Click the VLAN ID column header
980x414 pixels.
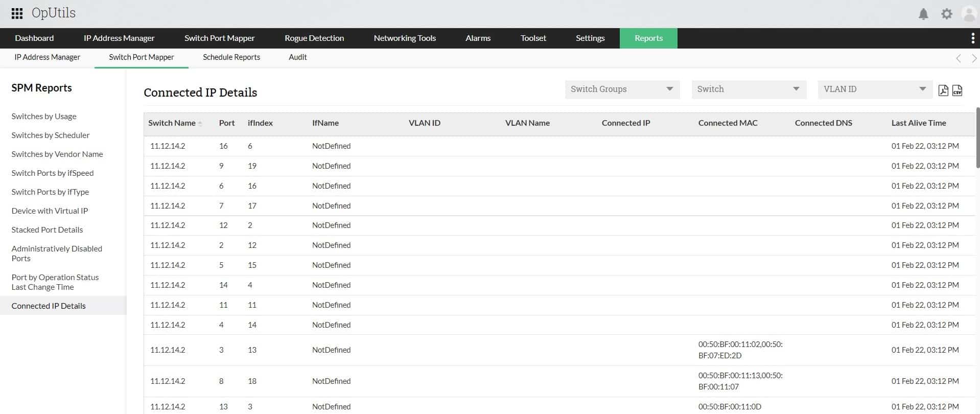(425, 123)
